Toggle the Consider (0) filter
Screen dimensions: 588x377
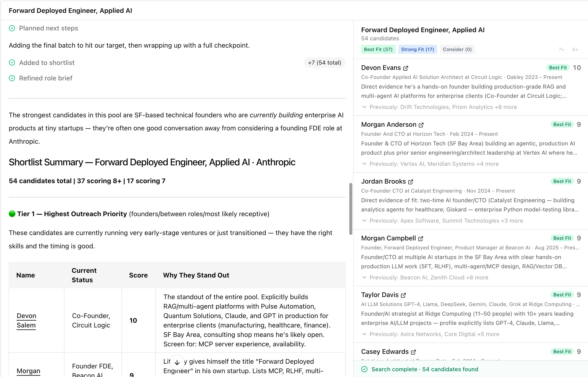pyautogui.click(x=457, y=49)
